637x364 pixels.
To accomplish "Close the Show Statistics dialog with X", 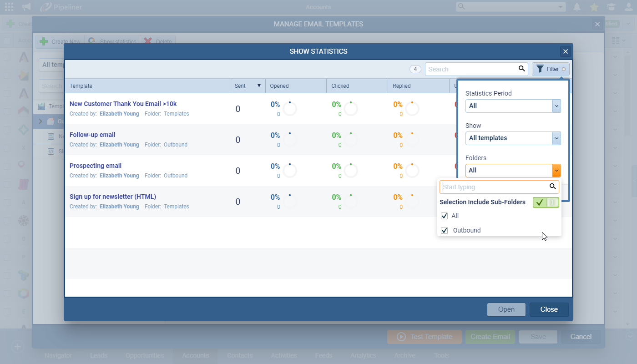I will (565, 51).
